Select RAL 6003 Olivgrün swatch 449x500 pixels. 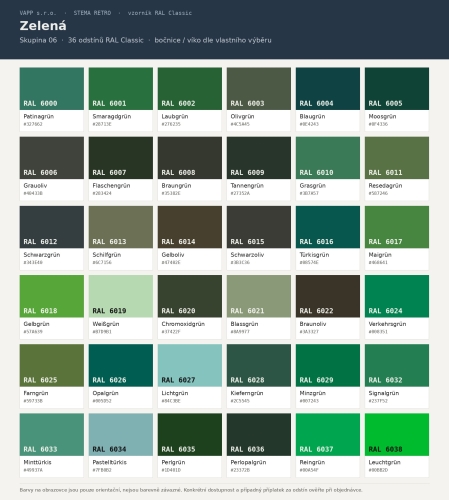[x=259, y=89]
